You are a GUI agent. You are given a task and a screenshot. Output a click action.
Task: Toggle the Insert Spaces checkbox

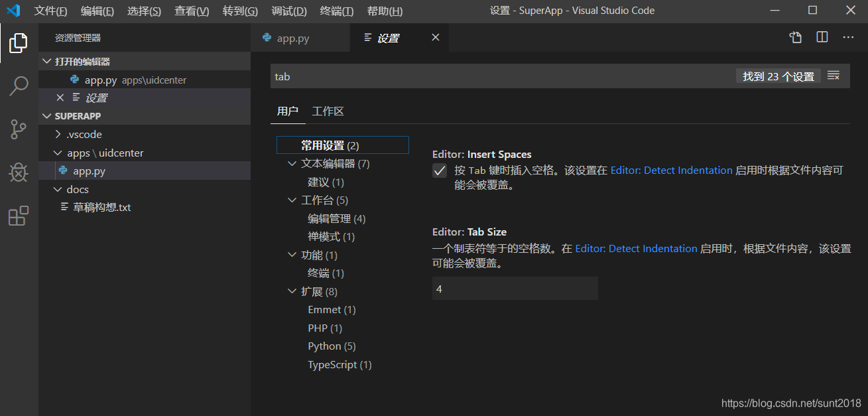pyautogui.click(x=440, y=171)
